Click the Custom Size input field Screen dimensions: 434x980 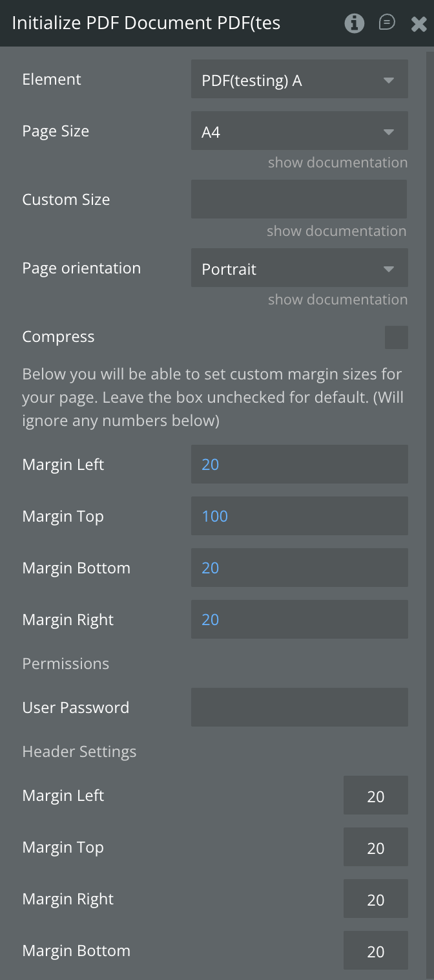299,199
